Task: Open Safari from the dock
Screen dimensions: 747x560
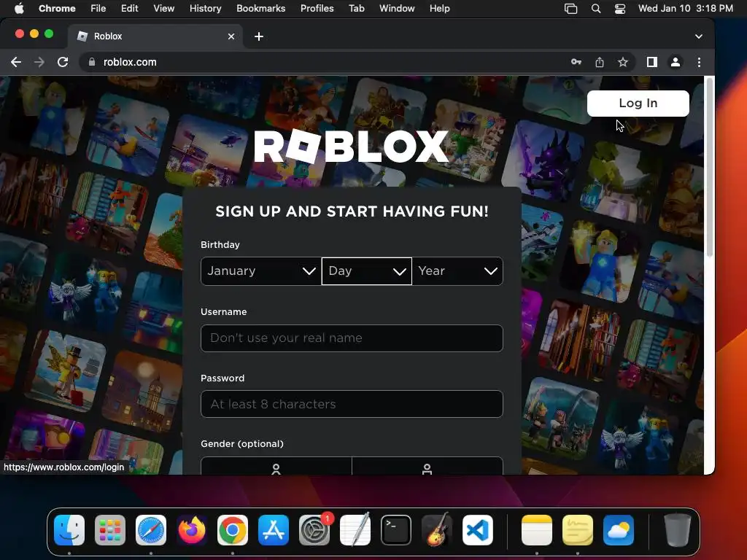Action: point(151,530)
